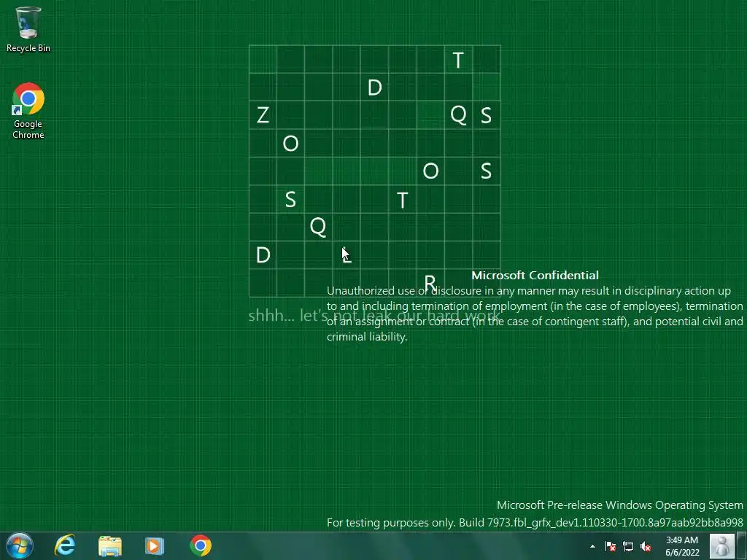Select the Google Chrome desktop shortcut
Image resolution: width=747 pixels, height=560 pixels.
point(28,111)
